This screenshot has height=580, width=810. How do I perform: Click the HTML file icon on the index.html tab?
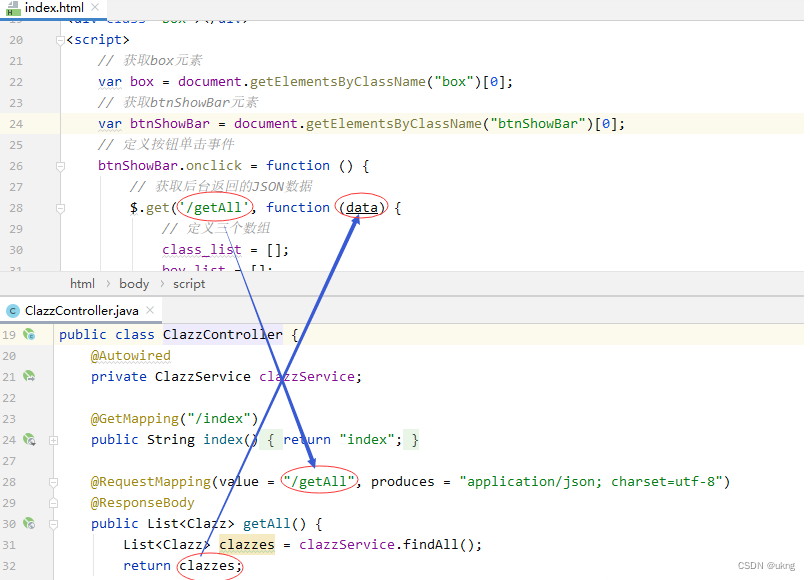point(13,9)
